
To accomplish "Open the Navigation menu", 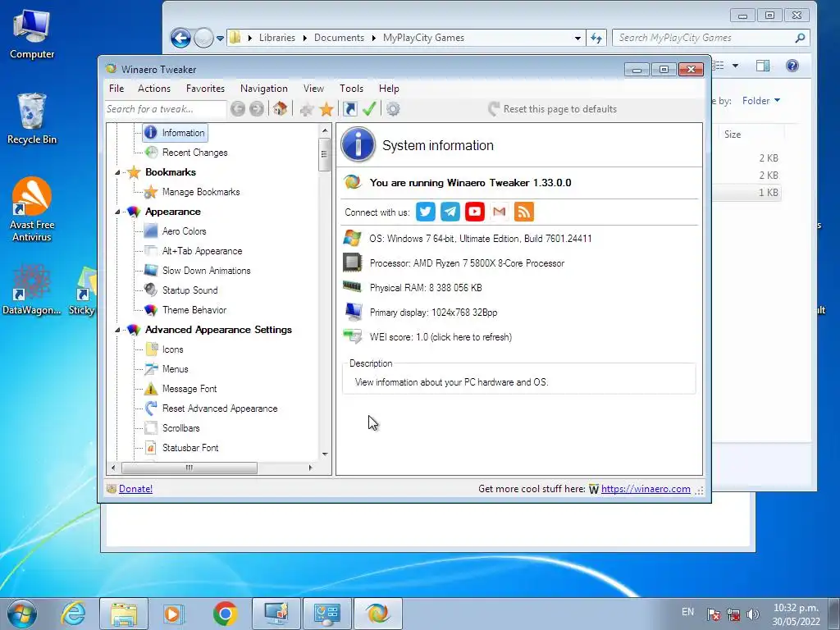I will [263, 89].
